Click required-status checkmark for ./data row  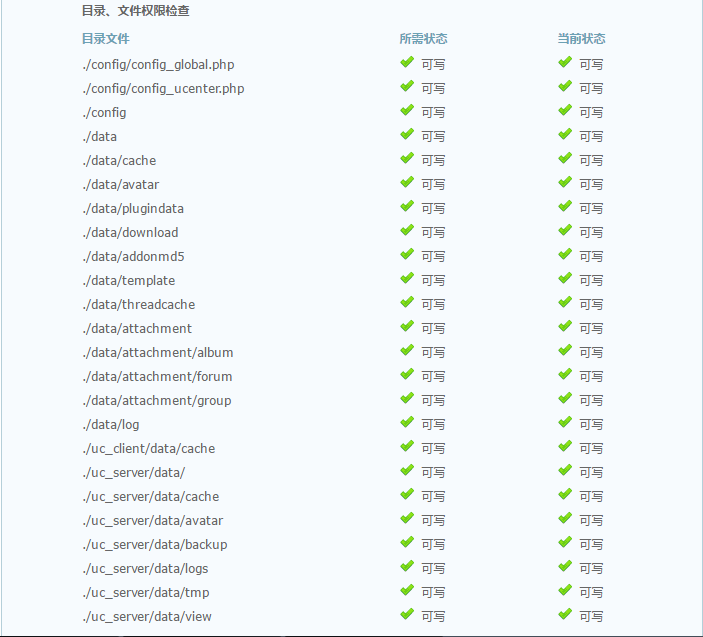click(407, 134)
